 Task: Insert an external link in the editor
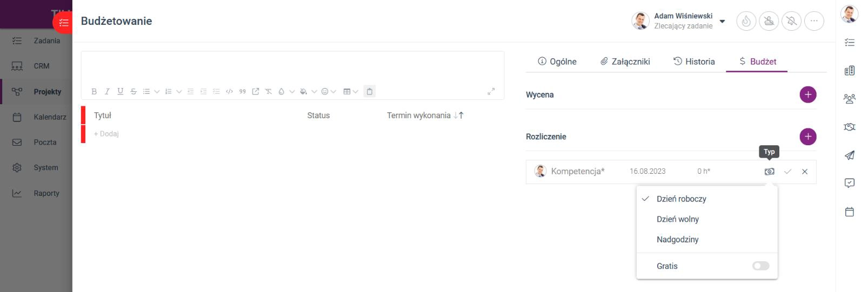tap(256, 91)
